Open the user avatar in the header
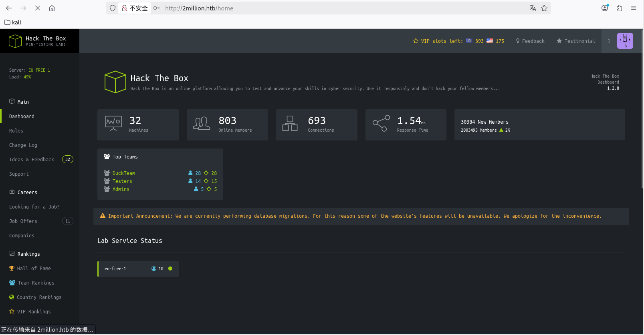 [x=625, y=41]
